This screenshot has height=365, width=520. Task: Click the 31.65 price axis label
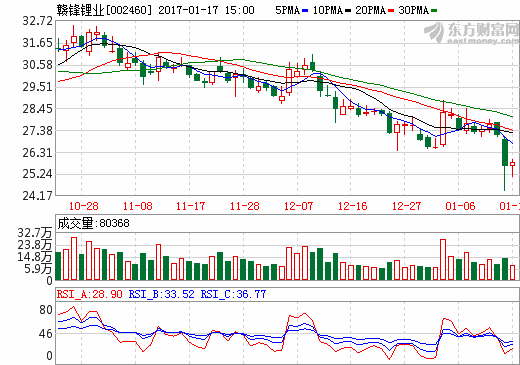pos(38,43)
